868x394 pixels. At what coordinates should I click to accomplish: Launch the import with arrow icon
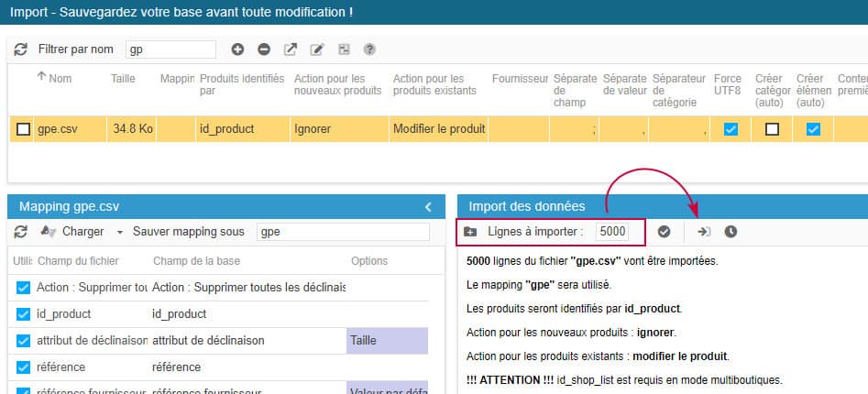point(704,232)
